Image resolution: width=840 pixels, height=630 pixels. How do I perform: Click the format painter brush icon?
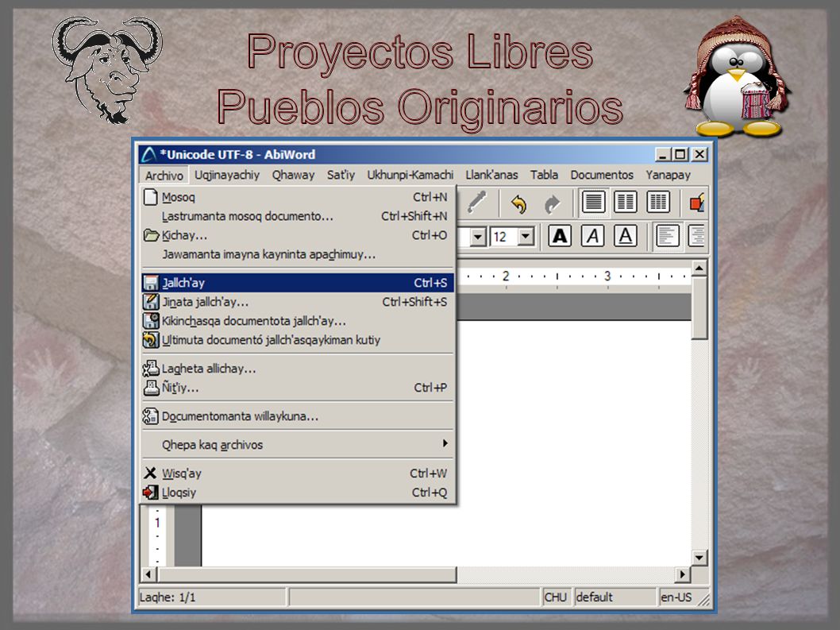point(476,203)
